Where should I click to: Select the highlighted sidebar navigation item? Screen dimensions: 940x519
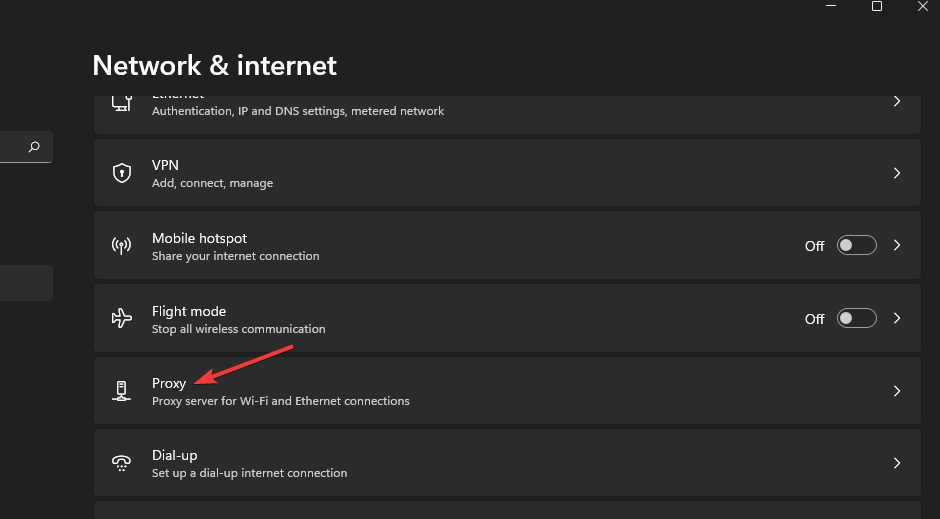click(x=26, y=283)
